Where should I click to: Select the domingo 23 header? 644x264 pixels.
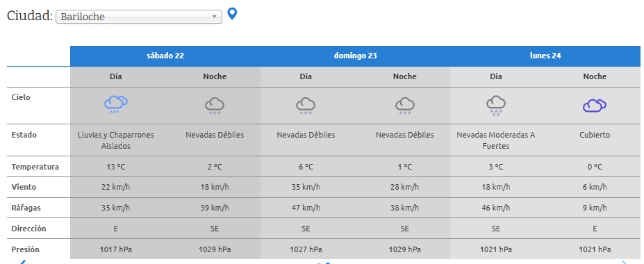[355, 56]
